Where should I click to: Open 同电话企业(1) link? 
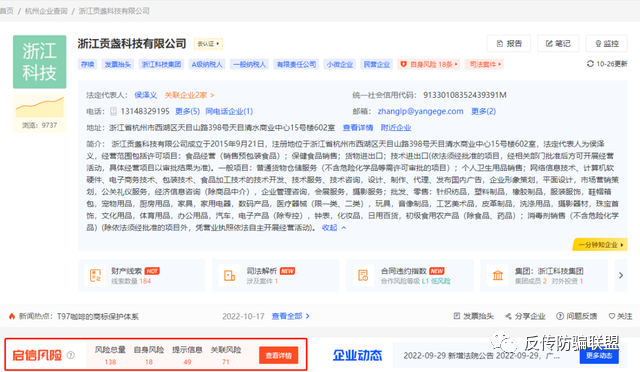[229, 111]
